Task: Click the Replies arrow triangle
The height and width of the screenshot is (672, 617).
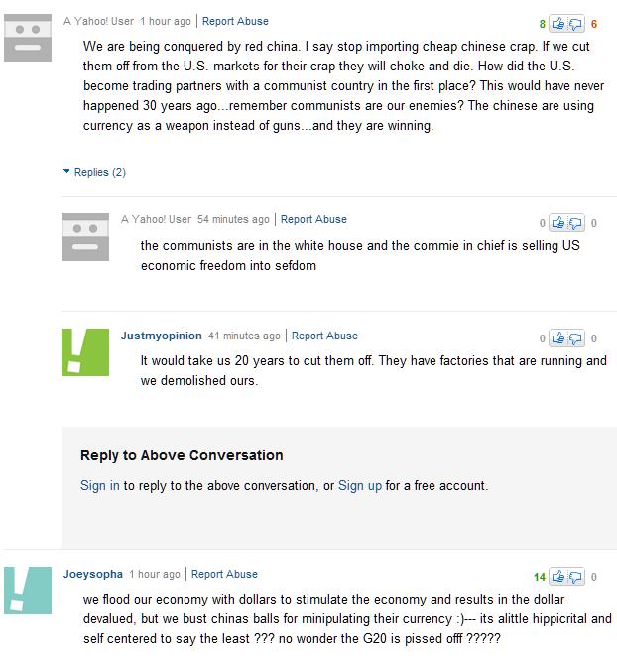Action: tap(66, 171)
